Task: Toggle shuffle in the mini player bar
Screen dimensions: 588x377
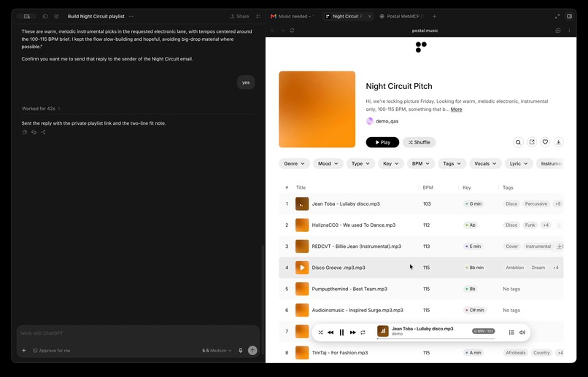Action: (320, 333)
